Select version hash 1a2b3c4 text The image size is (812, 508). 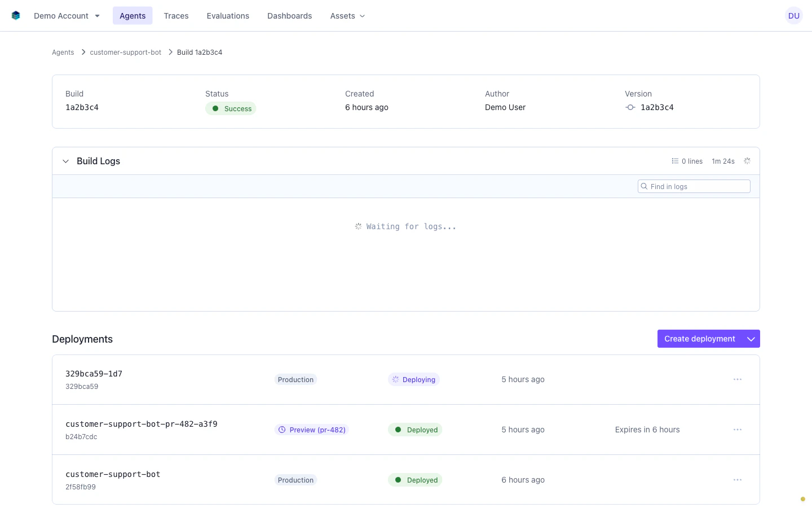tap(657, 107)
